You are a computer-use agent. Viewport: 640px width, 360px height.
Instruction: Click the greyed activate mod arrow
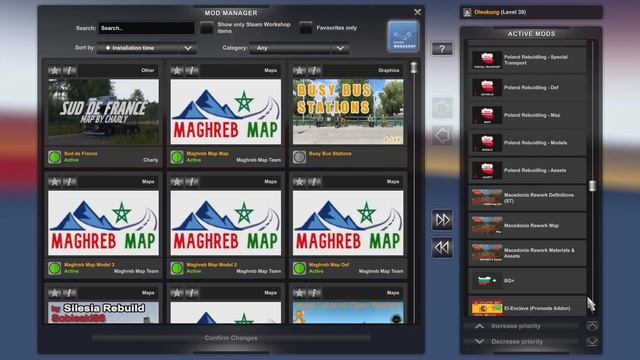(x=442, y=108)
